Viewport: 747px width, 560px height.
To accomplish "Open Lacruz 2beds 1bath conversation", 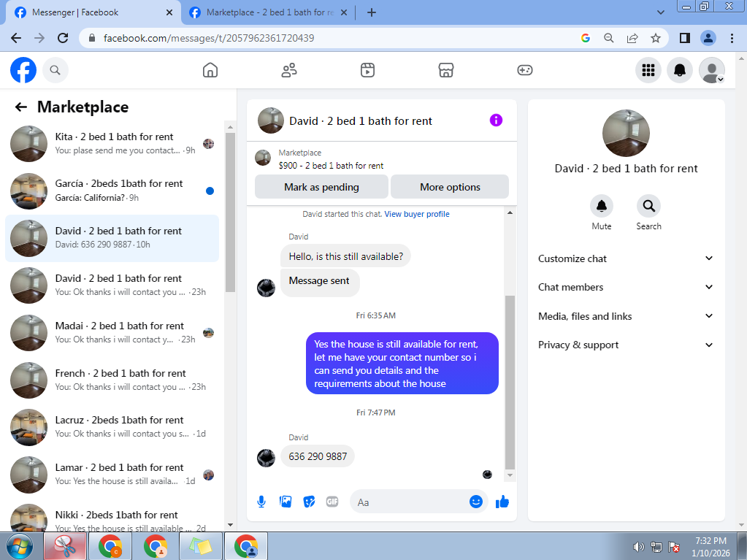I will (x=112, y=427).
